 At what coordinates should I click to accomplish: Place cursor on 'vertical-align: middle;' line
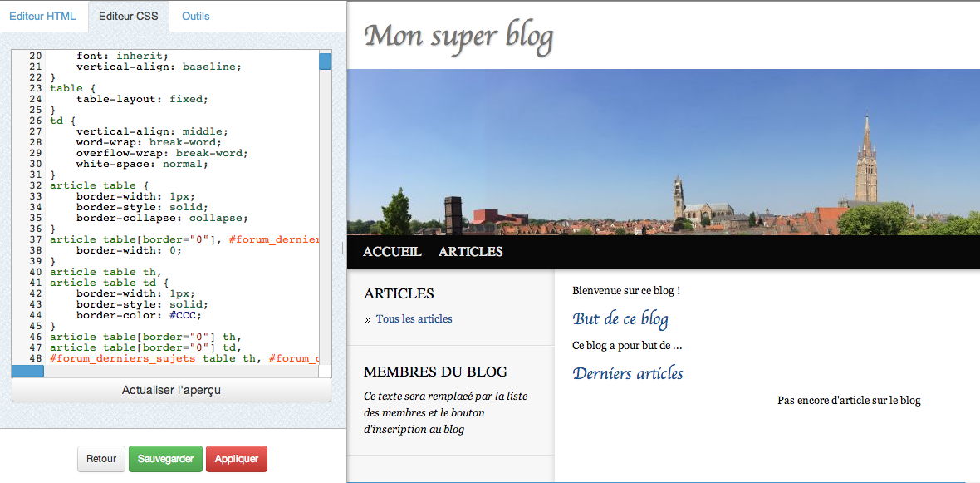click(153, 131)
